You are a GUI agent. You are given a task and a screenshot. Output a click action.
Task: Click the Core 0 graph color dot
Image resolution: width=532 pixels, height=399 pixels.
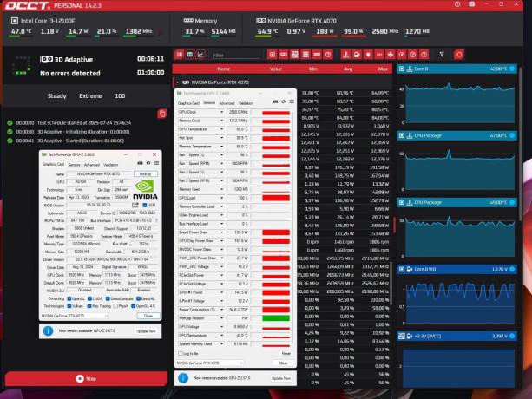point(512,69)
